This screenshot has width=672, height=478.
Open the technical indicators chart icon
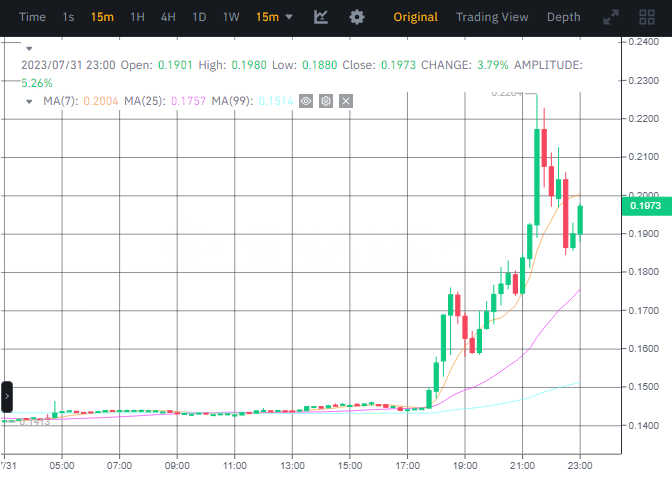321,17
